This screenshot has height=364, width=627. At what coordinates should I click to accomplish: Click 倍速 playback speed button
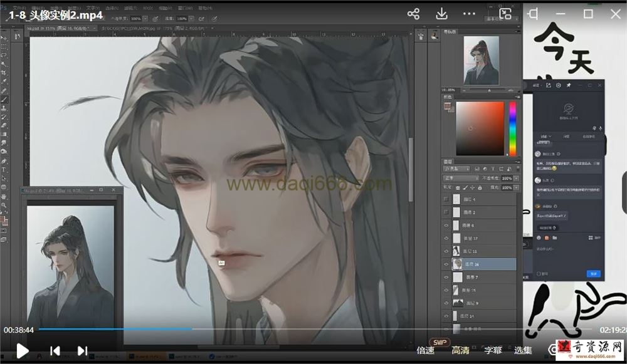click(426, 350)
